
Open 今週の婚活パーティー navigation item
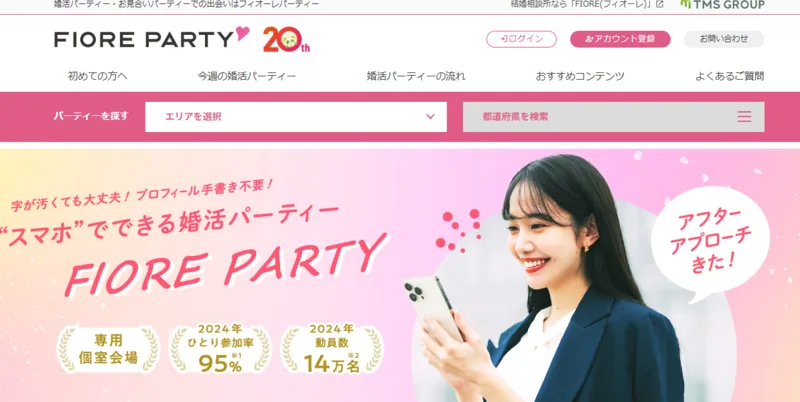pyautogui.click(x=247, y=77)
